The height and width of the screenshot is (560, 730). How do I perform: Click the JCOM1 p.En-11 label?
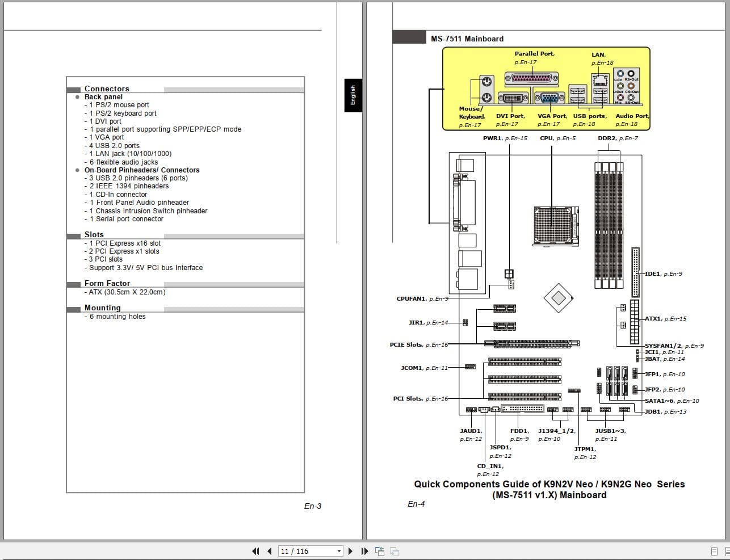point(425,368)
